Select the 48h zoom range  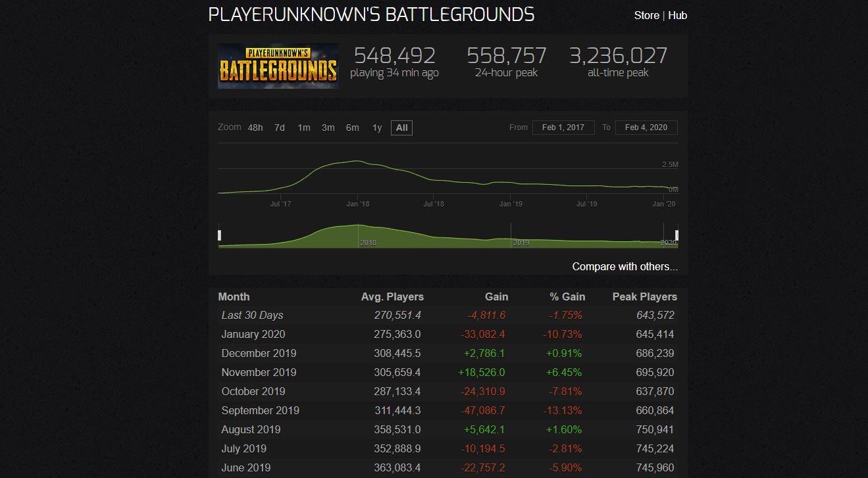[255, 128]
